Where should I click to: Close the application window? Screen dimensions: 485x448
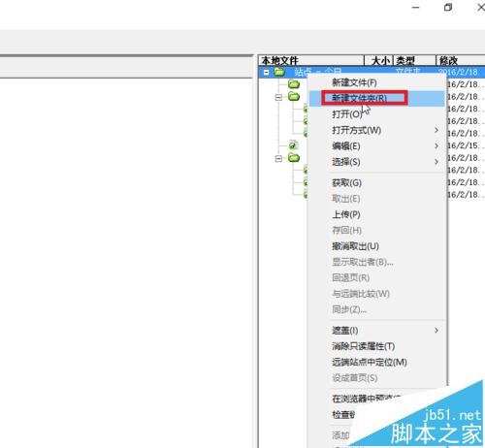coord(480,8)
